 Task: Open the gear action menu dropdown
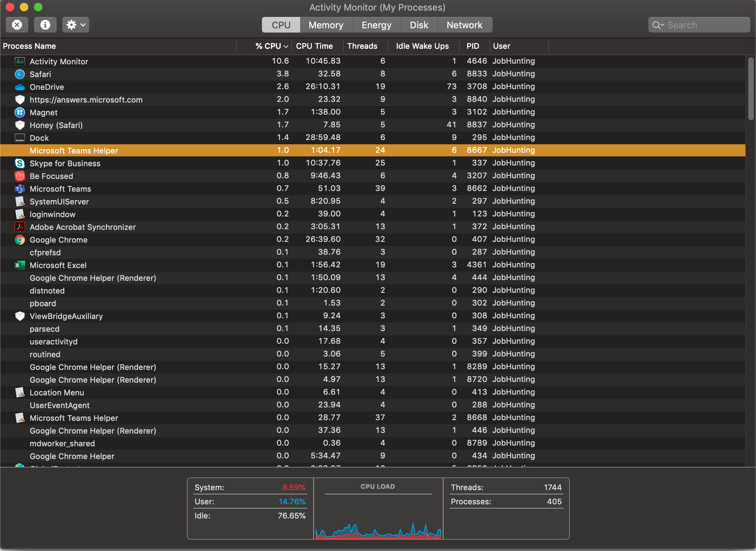click(75, 25)
